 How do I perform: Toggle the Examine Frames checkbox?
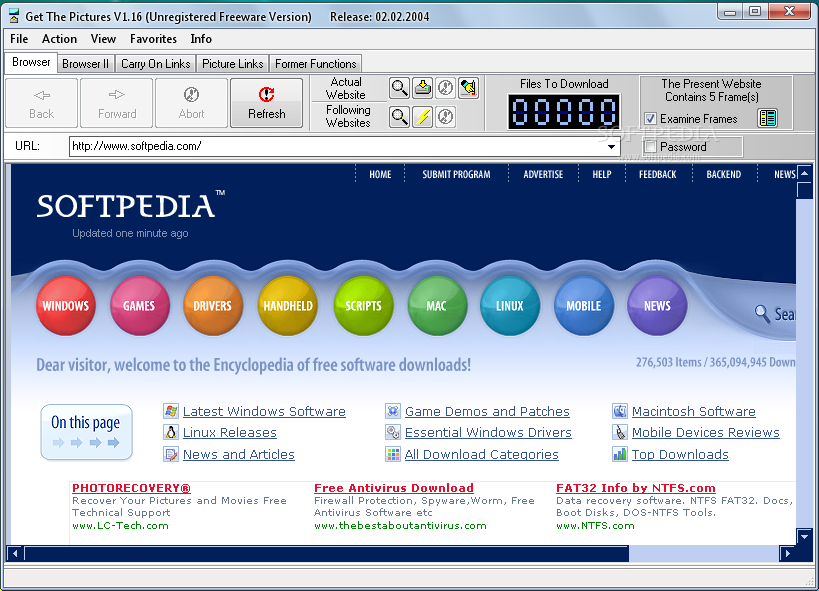(x=650, y=119)
